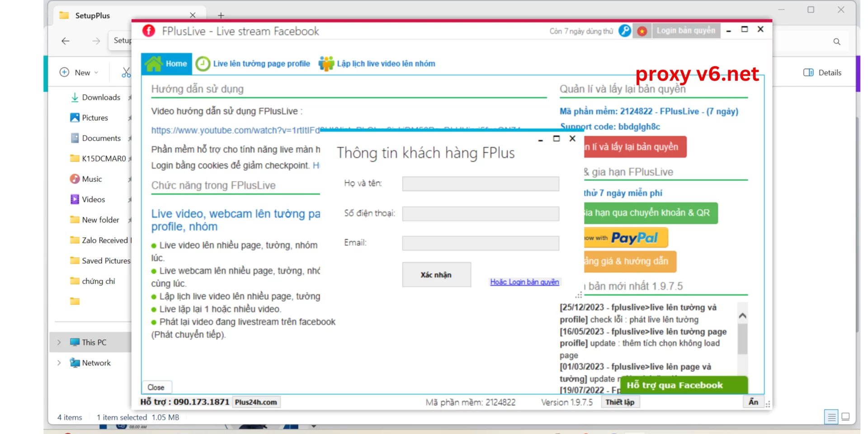
Task: Focus the Số điện thoại input field
Action: [481, 213]
